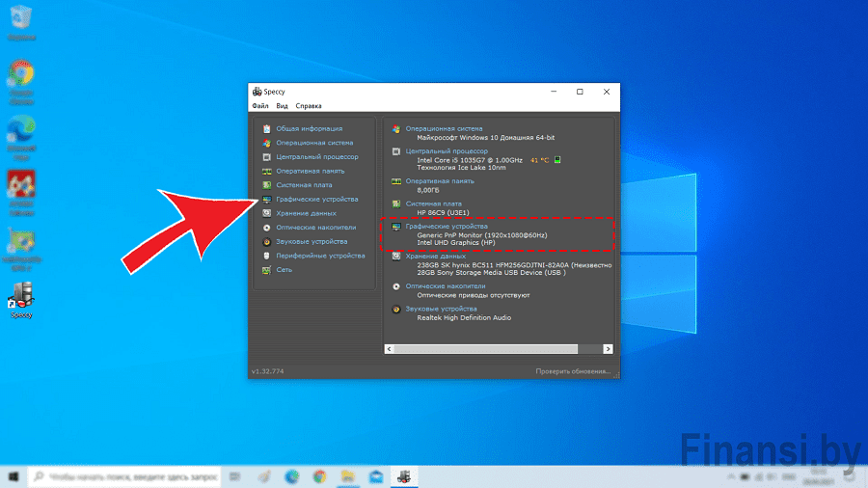Screen dimensions: 868x488
Task: Click the hard drive icon in summary
Action: tap(396, 257)
